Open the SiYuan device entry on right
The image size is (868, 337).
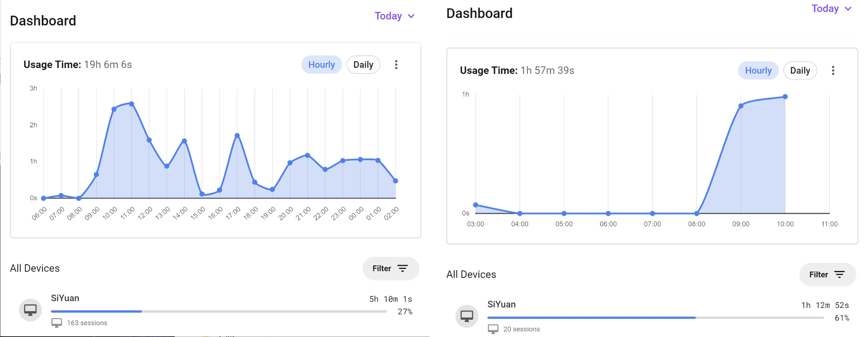[502, 304]
